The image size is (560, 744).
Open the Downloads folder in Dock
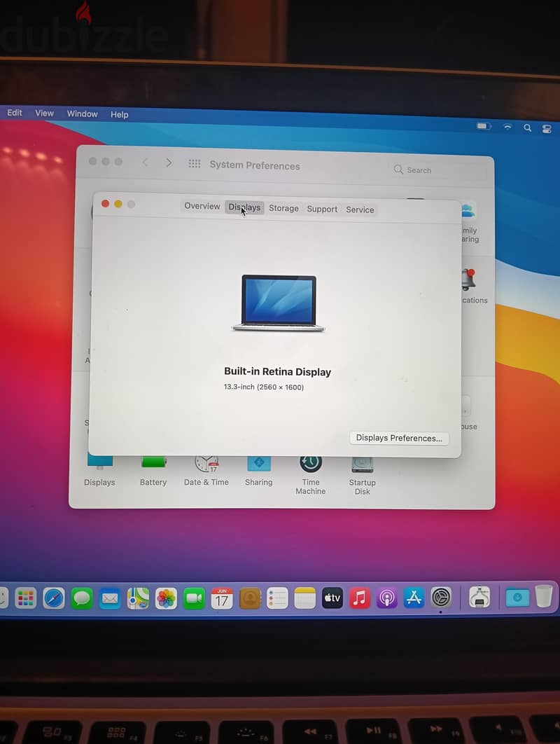pos(517,598)
